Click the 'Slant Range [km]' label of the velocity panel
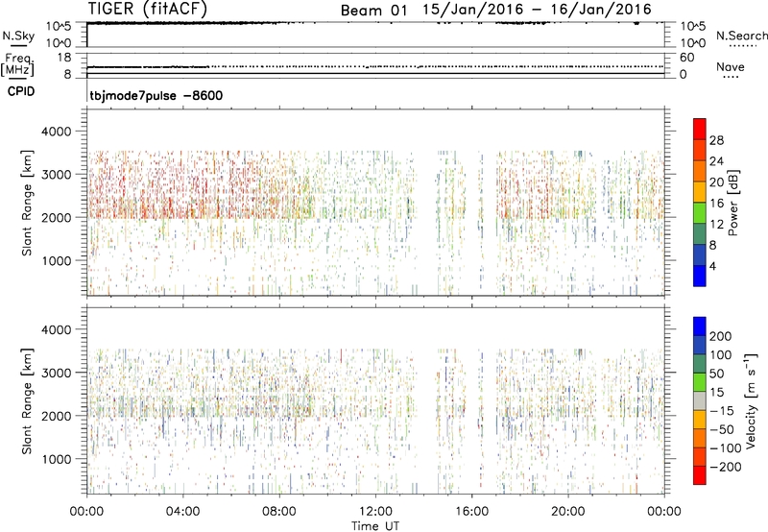 click(27, 400)
